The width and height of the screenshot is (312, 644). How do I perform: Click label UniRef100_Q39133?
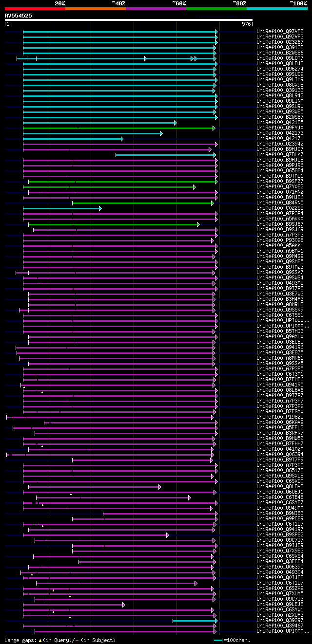tap(280, 91)
